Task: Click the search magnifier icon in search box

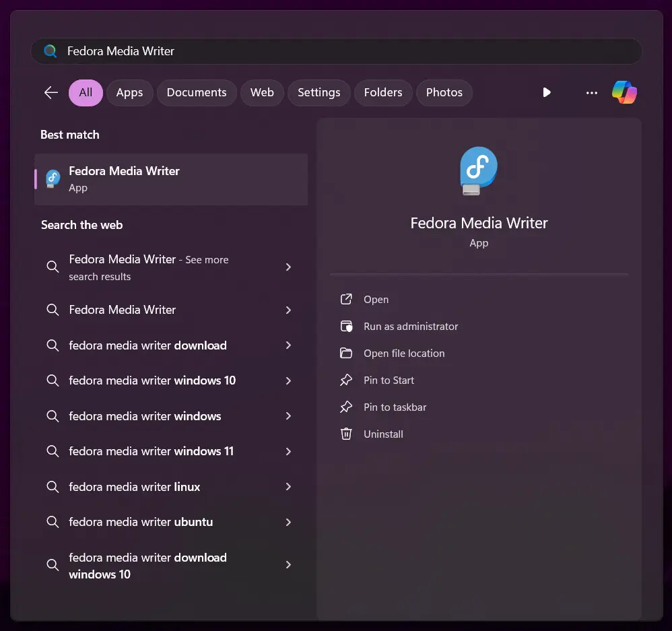Action: (x=51, y=51)
